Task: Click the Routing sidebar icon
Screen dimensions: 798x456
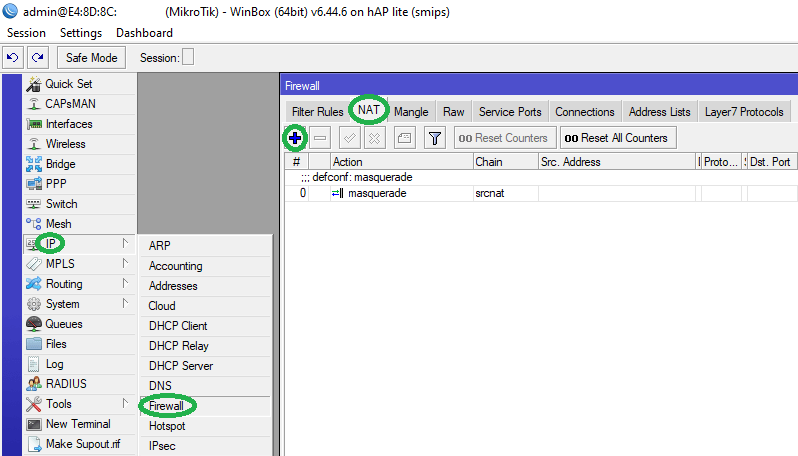Action: [x=34, y=284]
